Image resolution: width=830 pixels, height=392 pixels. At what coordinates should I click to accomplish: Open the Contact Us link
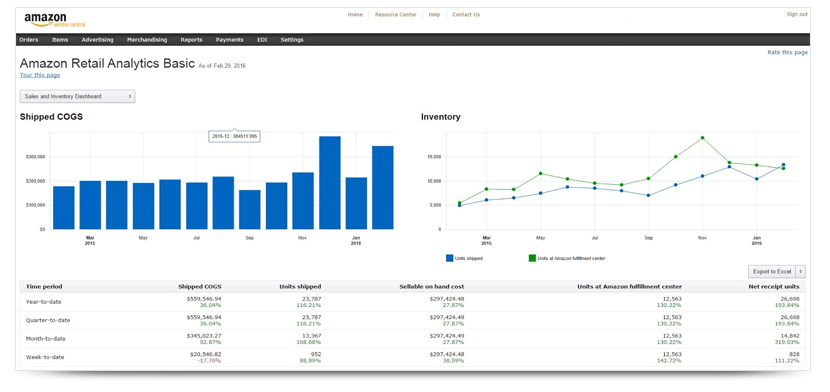pyautogui.click(x=466, y=14)
